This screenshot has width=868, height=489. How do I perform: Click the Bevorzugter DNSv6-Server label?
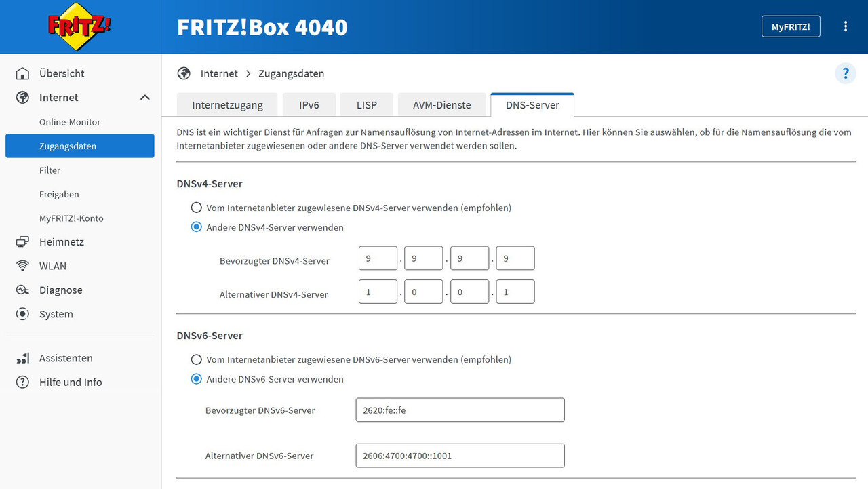click(x=260, y=410)
